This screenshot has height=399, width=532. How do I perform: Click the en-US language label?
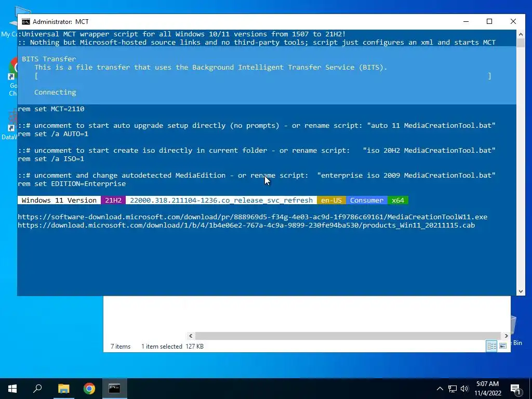[x=331, y=200]
